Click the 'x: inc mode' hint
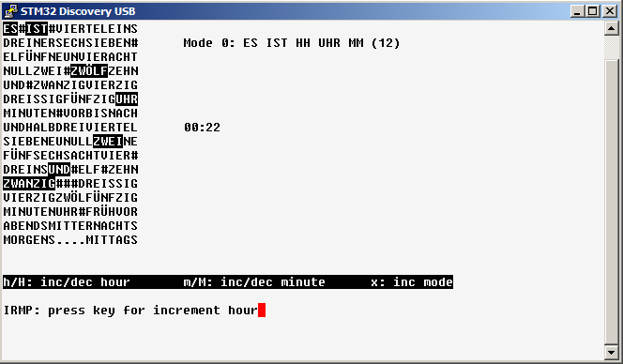Viewport: 623px width, 364px height. 412,282
